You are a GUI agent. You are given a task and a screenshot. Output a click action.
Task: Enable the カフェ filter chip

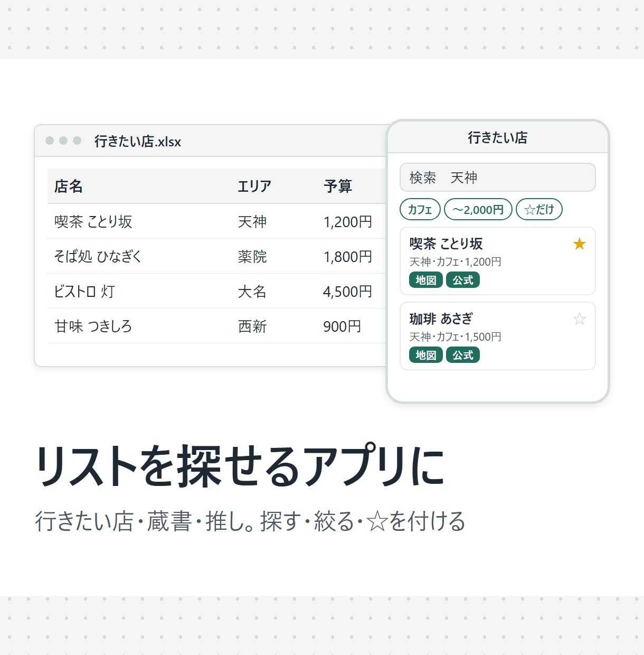[x=420, y=209]
